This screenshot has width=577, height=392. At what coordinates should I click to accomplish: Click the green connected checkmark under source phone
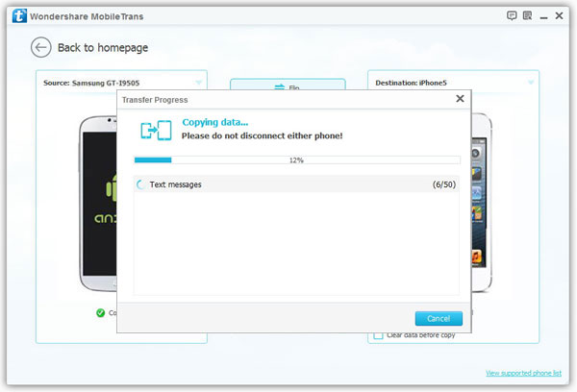100,312
